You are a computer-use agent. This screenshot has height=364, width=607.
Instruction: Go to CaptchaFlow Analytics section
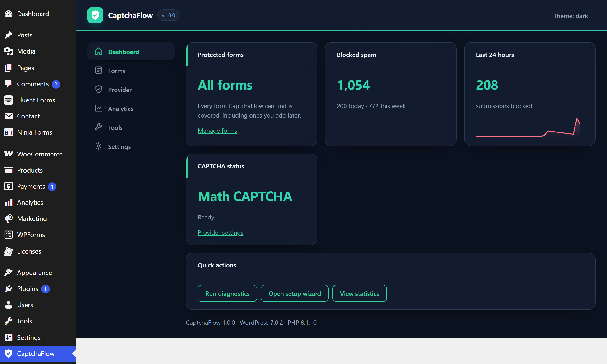click(131, 108)
